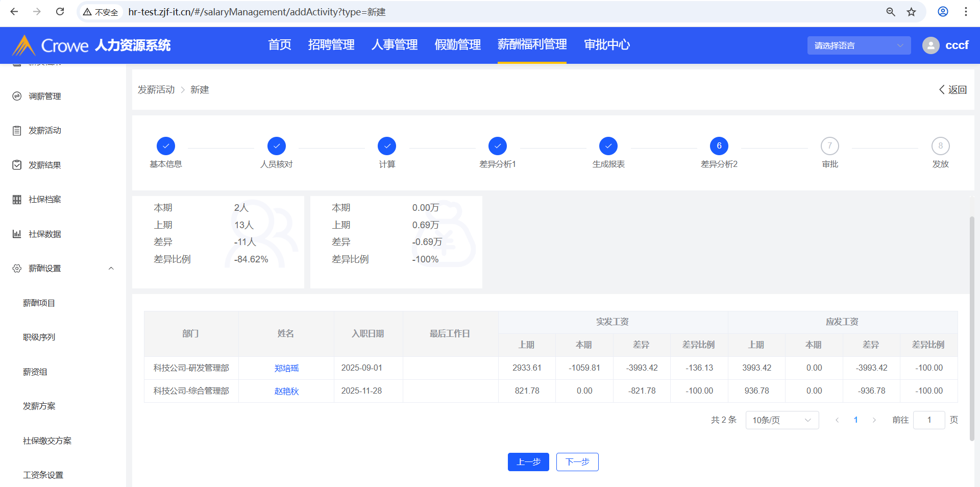Go to step 7 审批 circle

[x=829, y=146]
